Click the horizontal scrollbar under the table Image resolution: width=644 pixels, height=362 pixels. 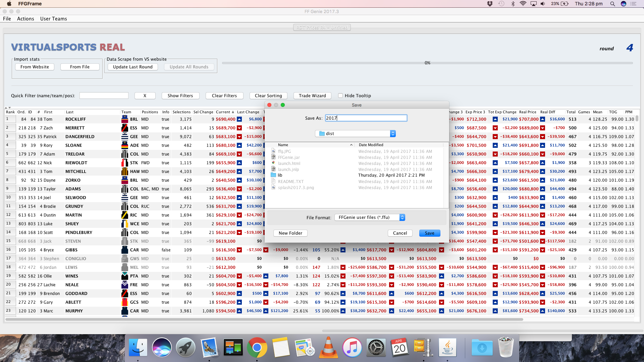pyautogui.click(x=264, y=319)
